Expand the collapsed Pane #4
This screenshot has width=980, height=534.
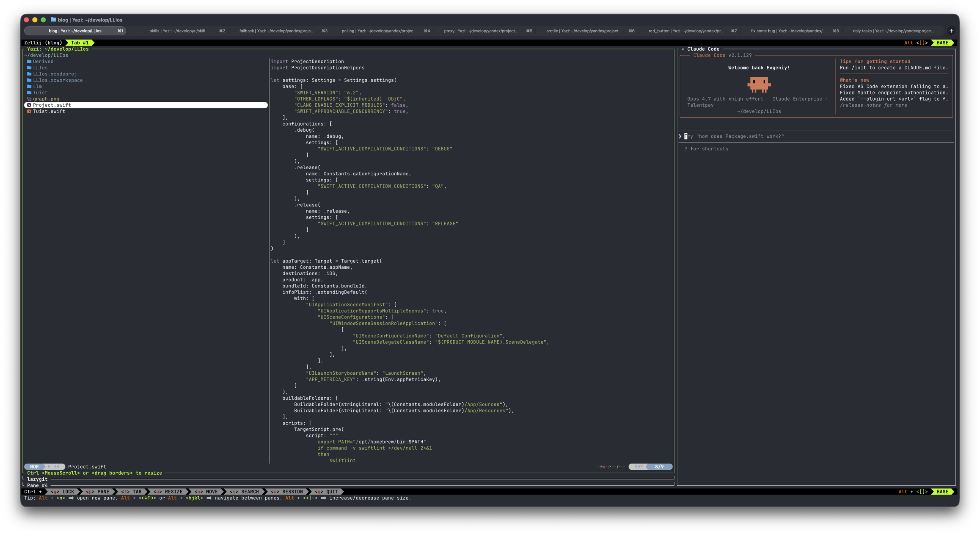pyautogui.click(x=38, y=486)
